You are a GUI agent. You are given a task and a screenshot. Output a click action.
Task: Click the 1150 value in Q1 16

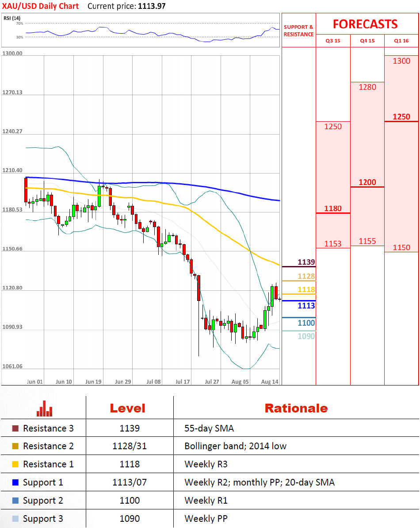(401, 247)
